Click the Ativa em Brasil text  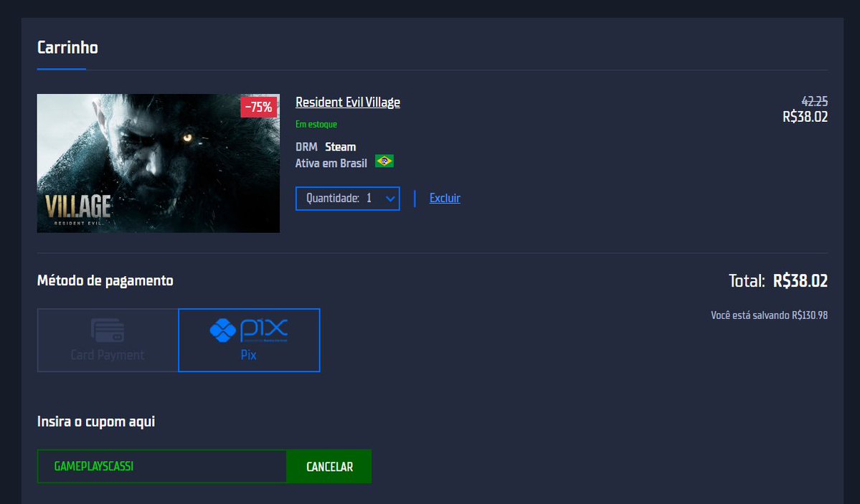click(331, 163)
